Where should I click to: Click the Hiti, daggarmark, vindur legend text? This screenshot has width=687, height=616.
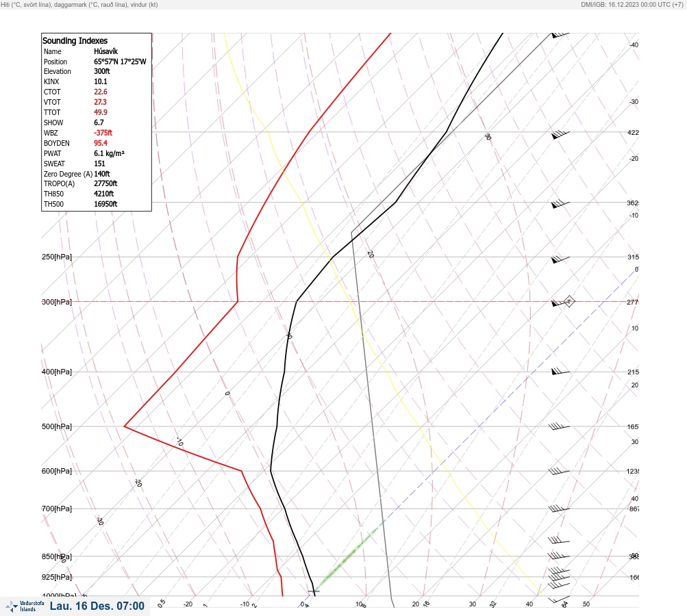79,4
